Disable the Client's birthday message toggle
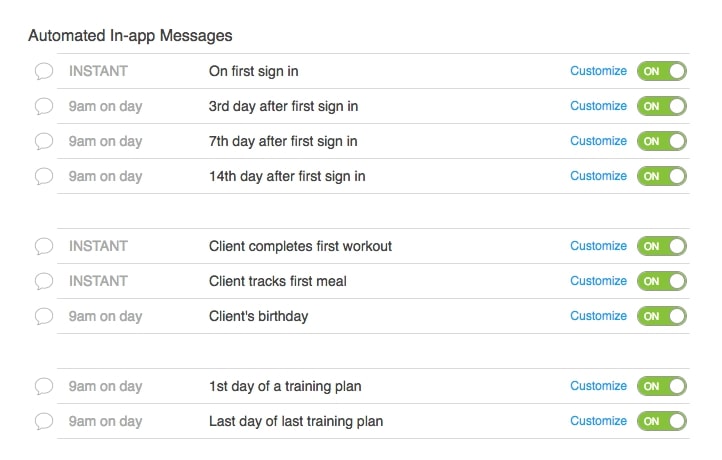The image size is (722, 460). coord(662,316)
